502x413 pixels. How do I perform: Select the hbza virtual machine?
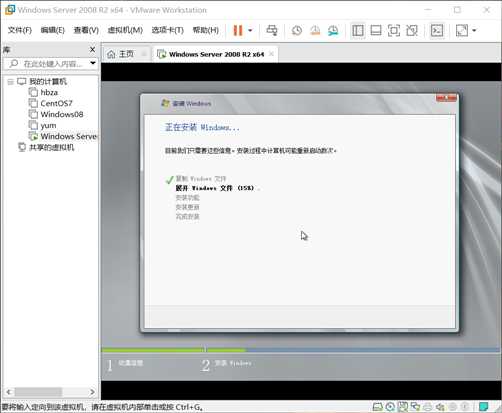[49, 92]
